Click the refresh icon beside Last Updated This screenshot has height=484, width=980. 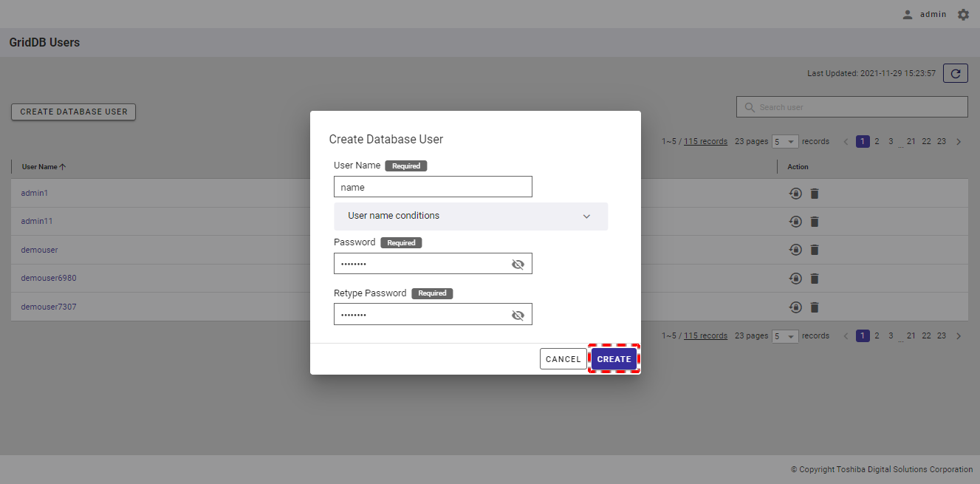pyautogui.click(x=956, y=73)
